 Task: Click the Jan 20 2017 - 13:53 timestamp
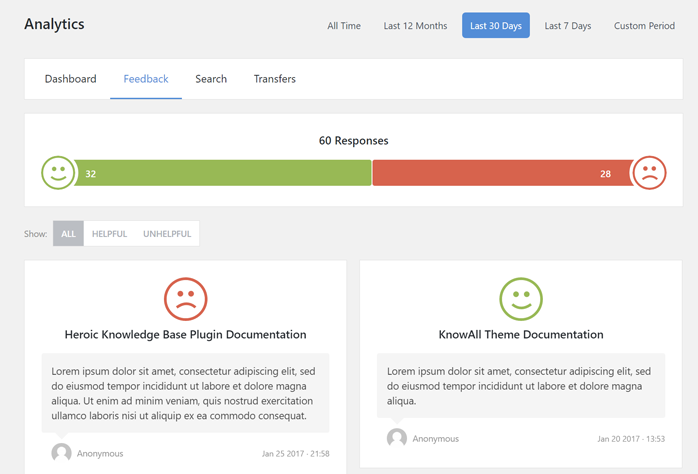(631, 439)
